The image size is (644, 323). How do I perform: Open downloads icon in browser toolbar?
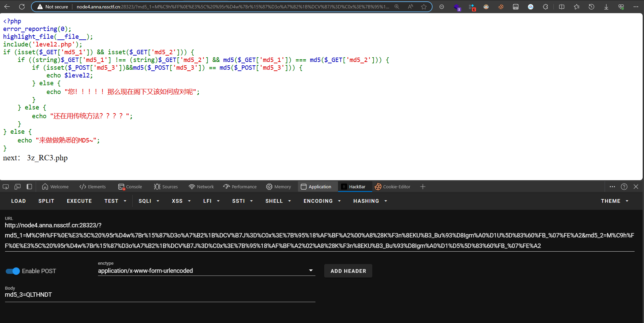[606, 7]
